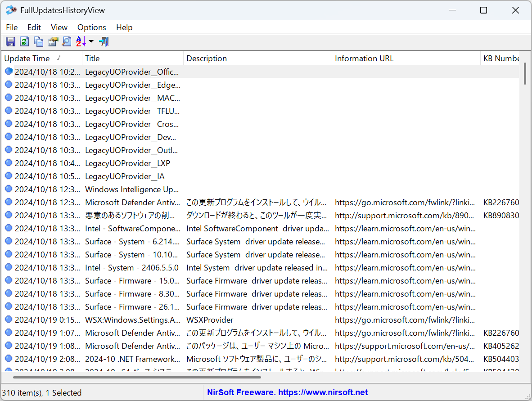The image size is (532, 401).
Task: Open the Help menu
Action: point(124,27)
